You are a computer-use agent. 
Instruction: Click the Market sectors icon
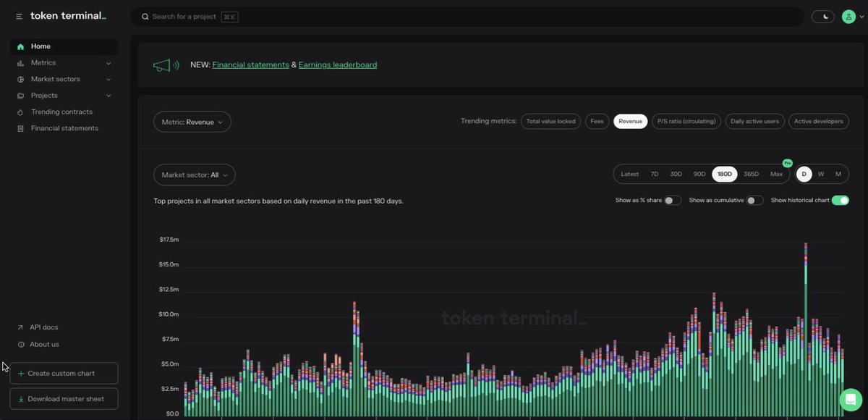coord(21,79)
